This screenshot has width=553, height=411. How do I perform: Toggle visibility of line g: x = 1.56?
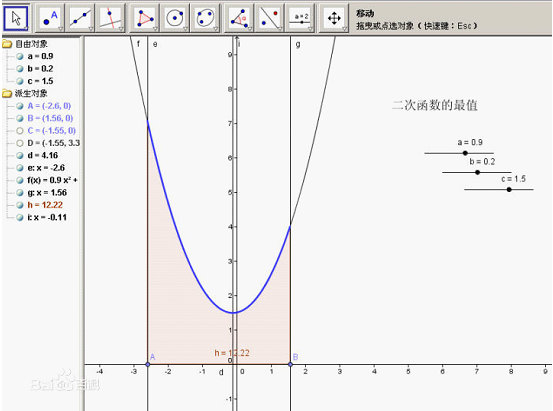tap(20, 193)
